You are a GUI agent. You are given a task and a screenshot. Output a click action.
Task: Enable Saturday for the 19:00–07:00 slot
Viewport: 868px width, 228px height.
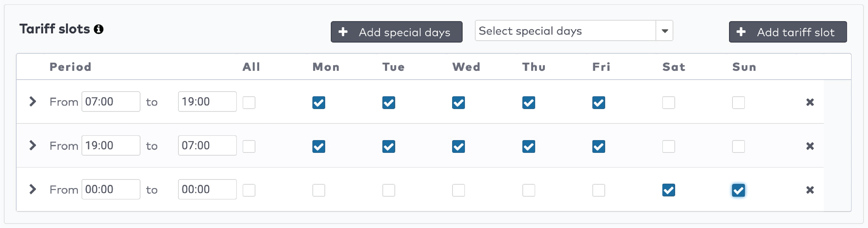pyautogui.click(x=668, y=147)
